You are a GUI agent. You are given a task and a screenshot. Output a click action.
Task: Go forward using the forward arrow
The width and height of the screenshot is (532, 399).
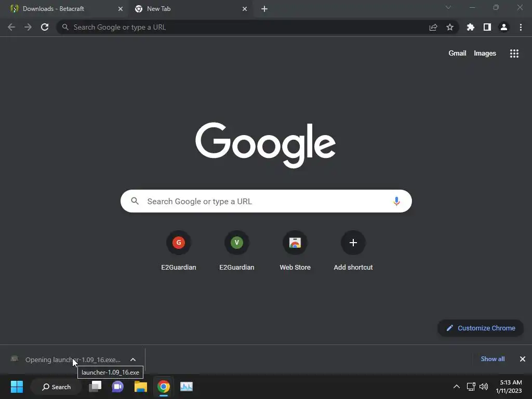click(x=28, y=27)
